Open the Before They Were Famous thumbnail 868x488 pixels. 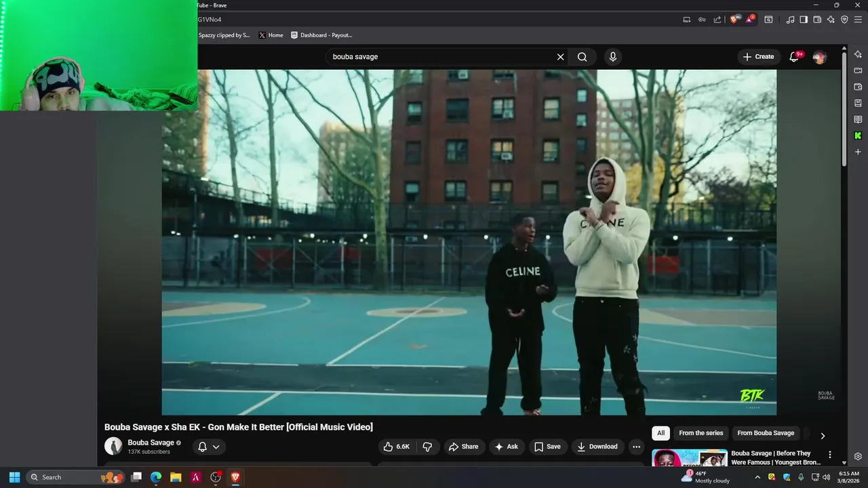point(690,458)
